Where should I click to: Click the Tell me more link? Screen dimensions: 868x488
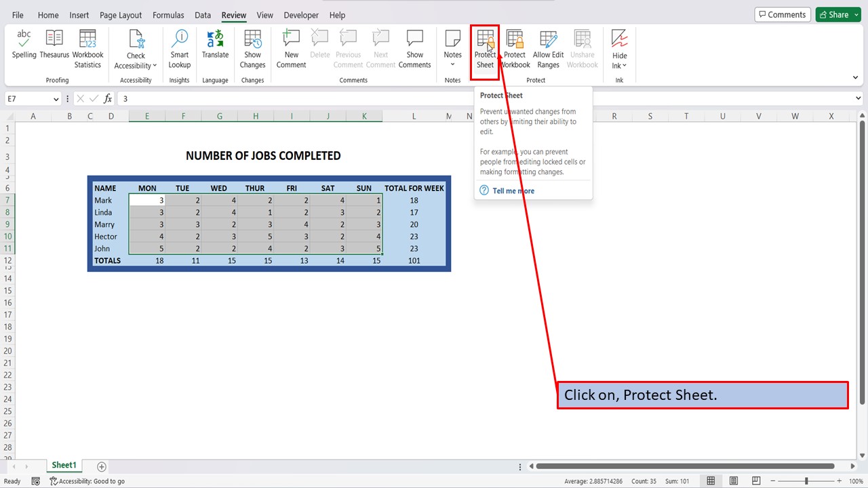[513, 190]
